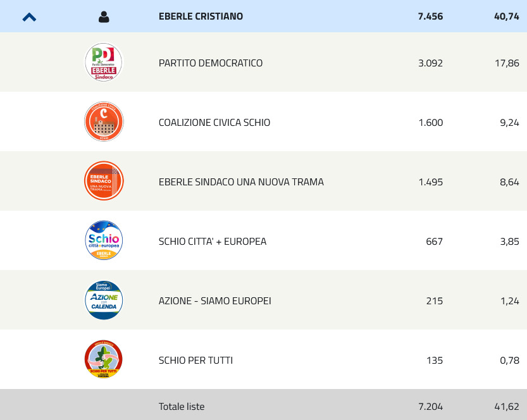Screen dimensions: 527x420
Task: Select the Partito Democratico vote count 3.092
Action: pos(430,63)
